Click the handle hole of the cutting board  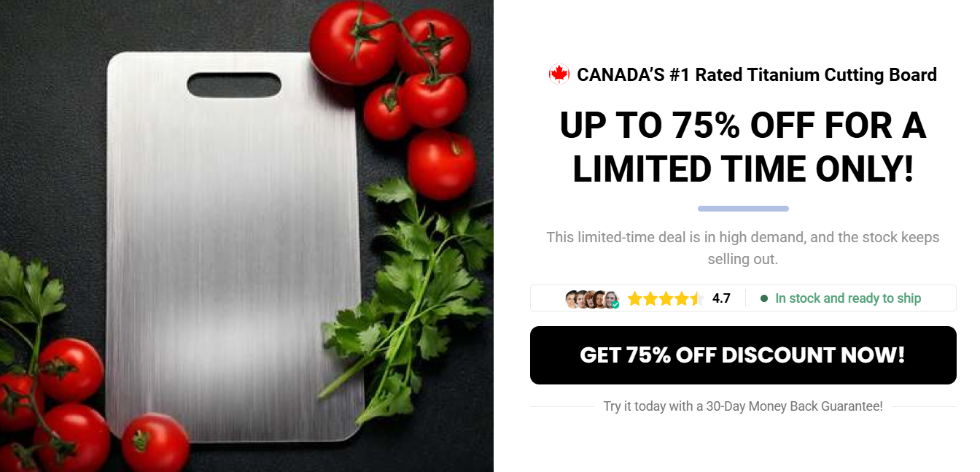(x=234, y=85)
